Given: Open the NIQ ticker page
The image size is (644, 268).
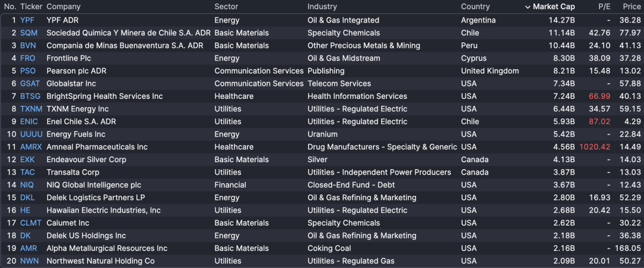Looking at the screenshot, I should pos(27,185).
